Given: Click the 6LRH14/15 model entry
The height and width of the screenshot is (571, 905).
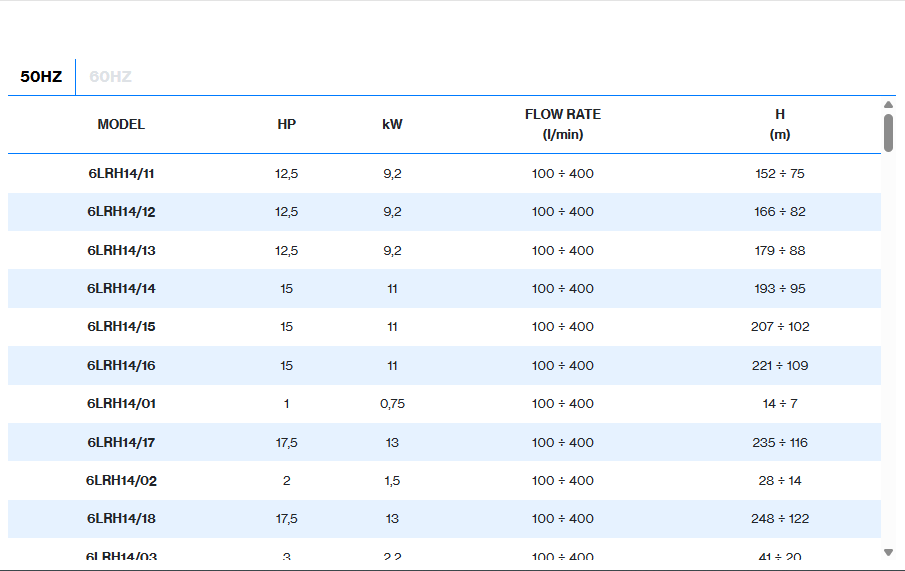Looking at the screenshot, I should (x=121, y=327).
